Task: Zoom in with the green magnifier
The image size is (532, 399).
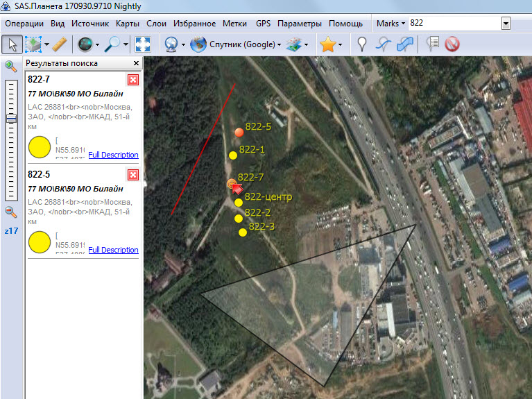Action: (11, 66)
